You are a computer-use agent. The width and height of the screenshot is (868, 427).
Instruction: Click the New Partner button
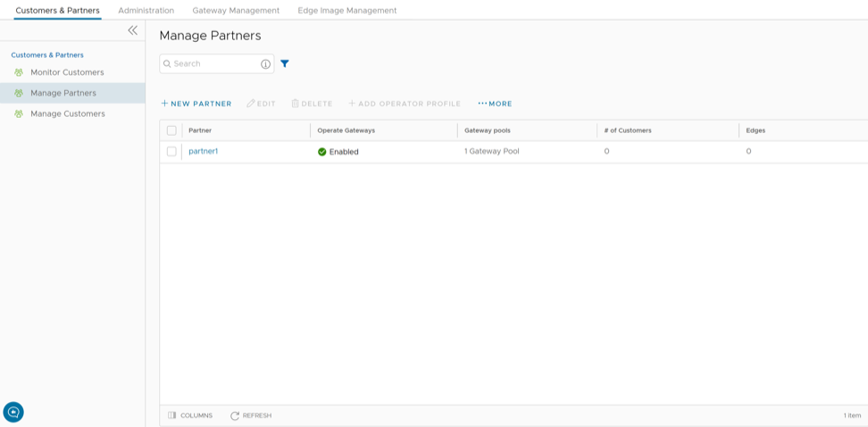[x=196, y=104]
